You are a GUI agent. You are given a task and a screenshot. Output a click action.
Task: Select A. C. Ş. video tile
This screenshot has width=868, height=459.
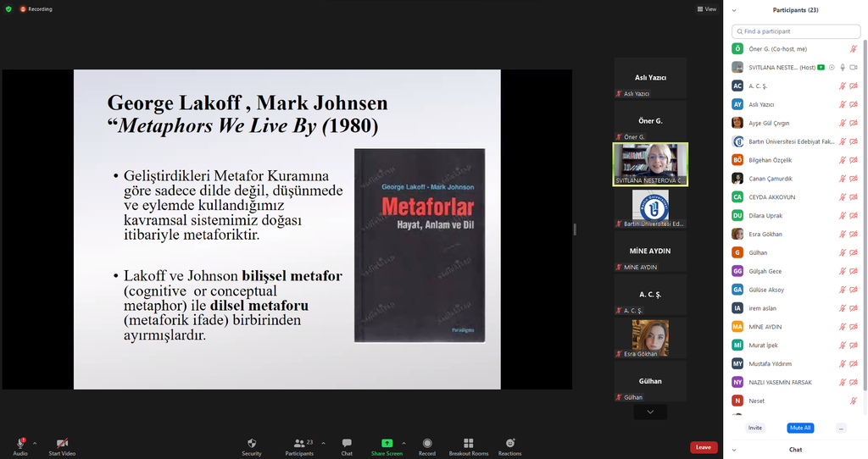[x=650, y=295]
